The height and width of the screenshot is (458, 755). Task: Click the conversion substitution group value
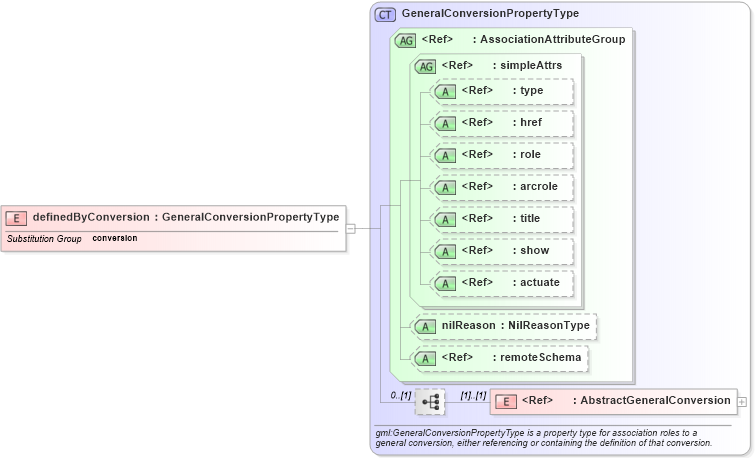115,238
